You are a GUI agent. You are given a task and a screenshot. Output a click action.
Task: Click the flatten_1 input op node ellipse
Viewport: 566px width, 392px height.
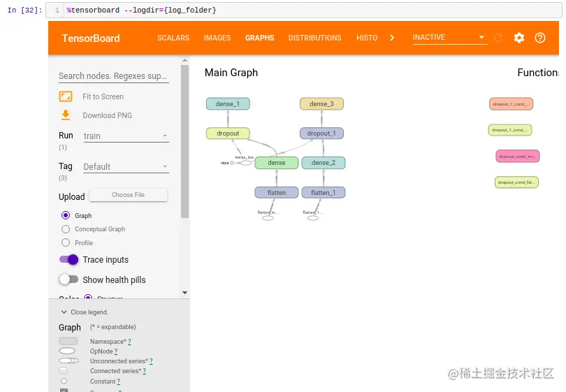point(313,218)
